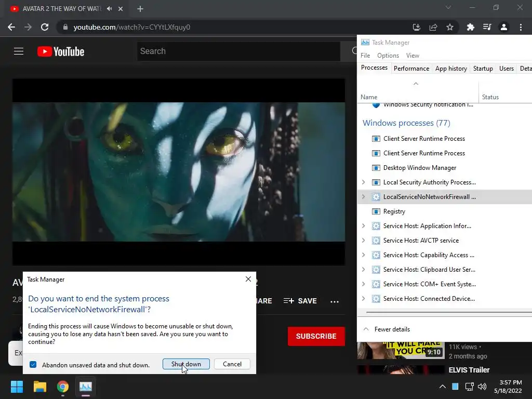This screenshot has height=399, width=532.
Task: Expand Service Host: Capability Access row
Action: (363, 255)
